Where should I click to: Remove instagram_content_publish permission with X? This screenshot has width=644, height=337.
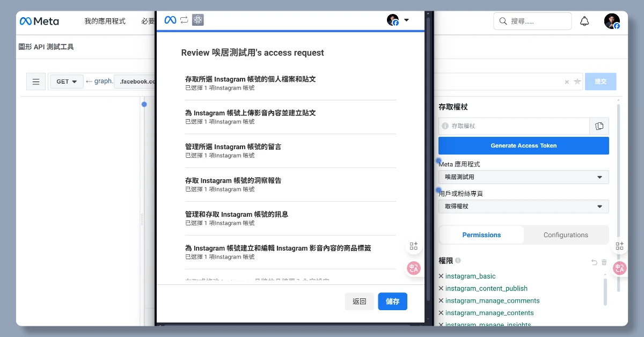[x=441, y=289]
